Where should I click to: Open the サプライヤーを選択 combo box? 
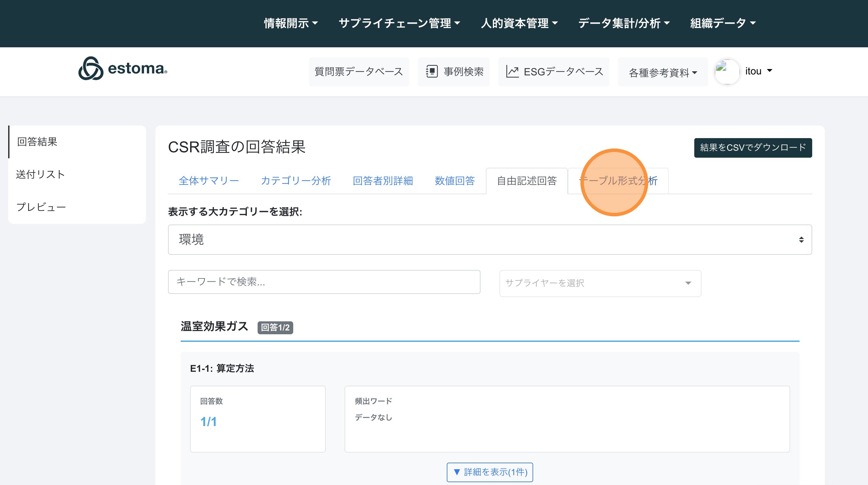[x=600, y=283]
